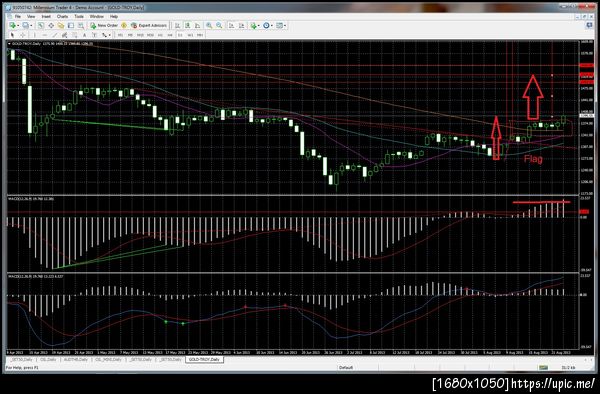The image size is (600, 394).
Task: Expand the Periods dropdown arrow
Action: click(272, 25)
